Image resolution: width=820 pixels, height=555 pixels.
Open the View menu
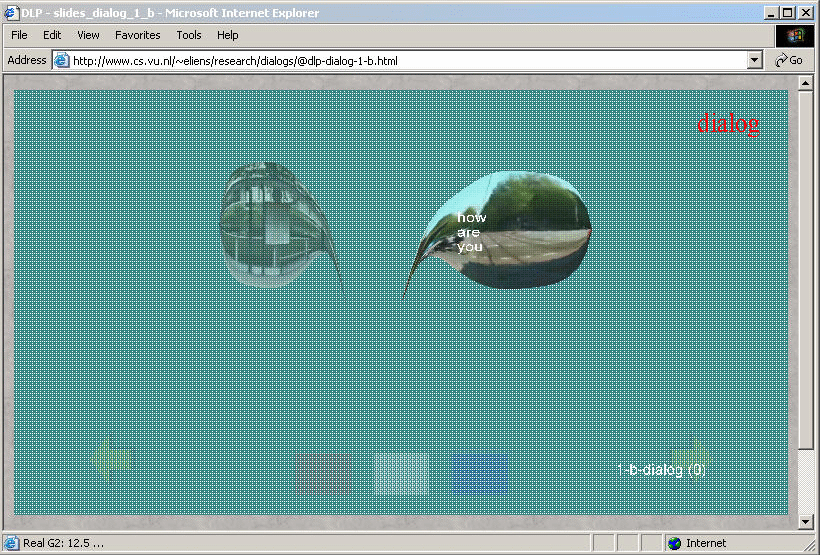pos(88,35)
